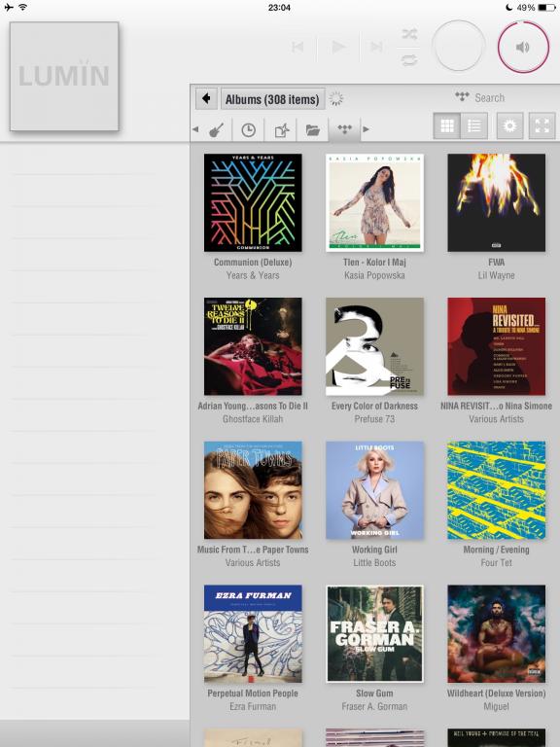
Task: Click artist name Lil Wayne
Action: [x=496, y=275]
